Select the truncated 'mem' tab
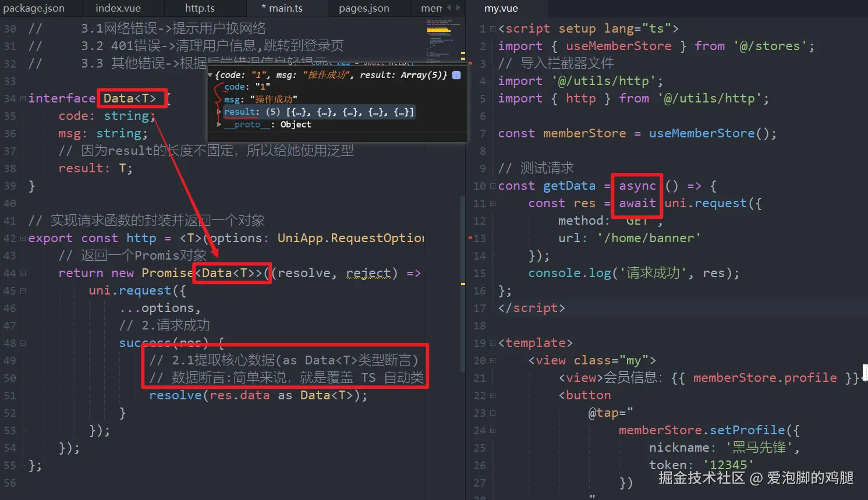The width and height of the screenshot is (868, 500). 431,8
